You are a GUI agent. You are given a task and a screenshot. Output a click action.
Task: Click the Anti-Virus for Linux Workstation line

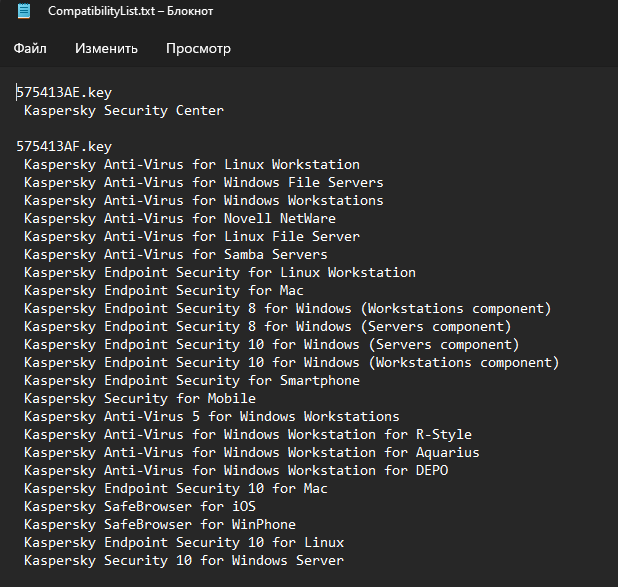pyautogui.click(x=192, y=164)
